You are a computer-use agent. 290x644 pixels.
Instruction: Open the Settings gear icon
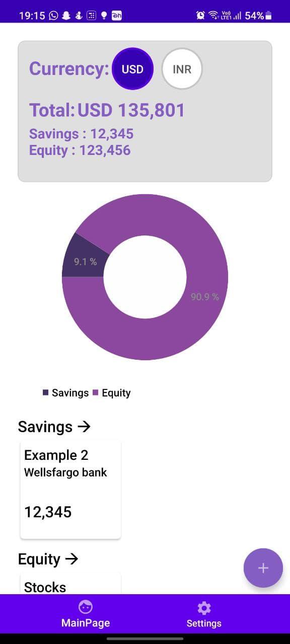point(204,608)
